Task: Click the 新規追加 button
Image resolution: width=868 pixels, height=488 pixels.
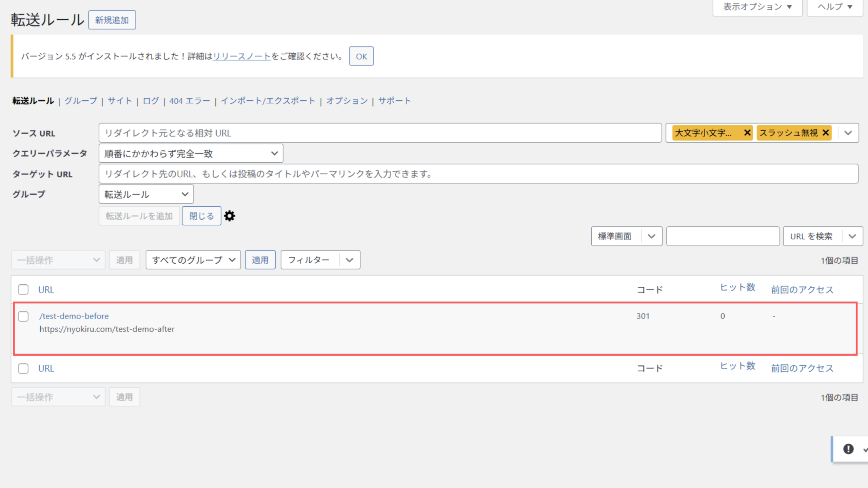Action: click(112, 20)
